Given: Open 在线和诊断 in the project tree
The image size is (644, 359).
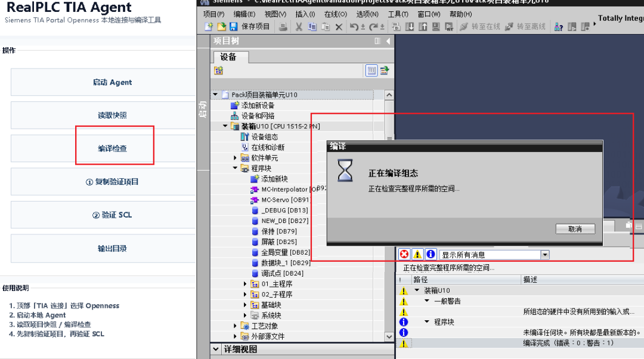Looking at the screenshot, I should pos(268,147).
